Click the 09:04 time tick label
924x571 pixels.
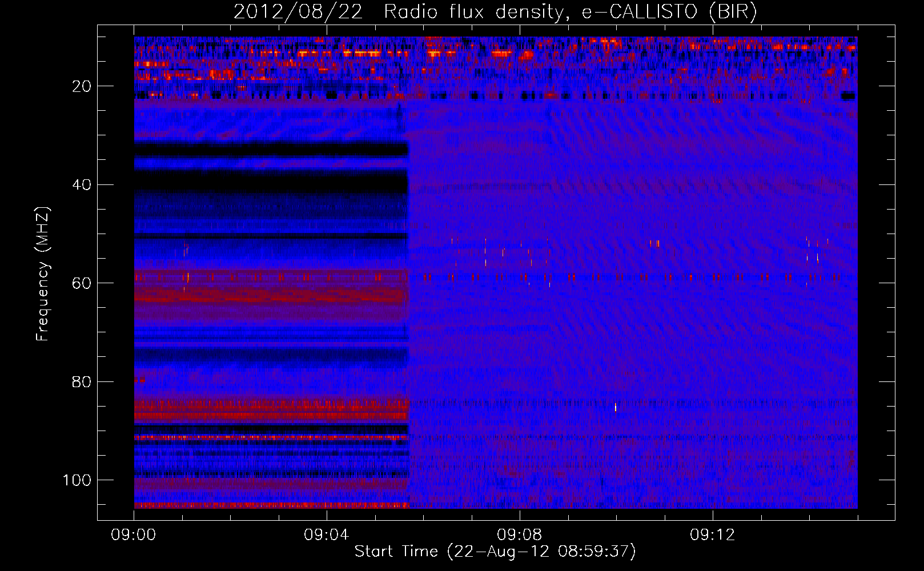pyautogui.click(x=327, y=534)
